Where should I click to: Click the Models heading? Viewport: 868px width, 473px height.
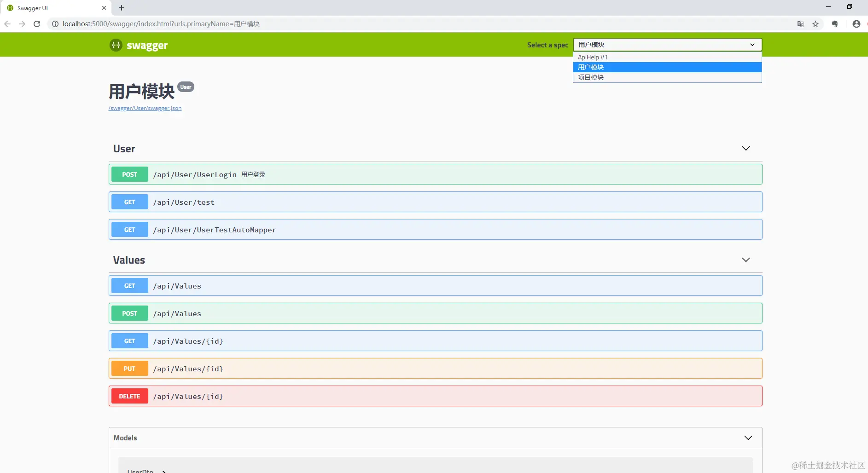[x=125, y=438]
